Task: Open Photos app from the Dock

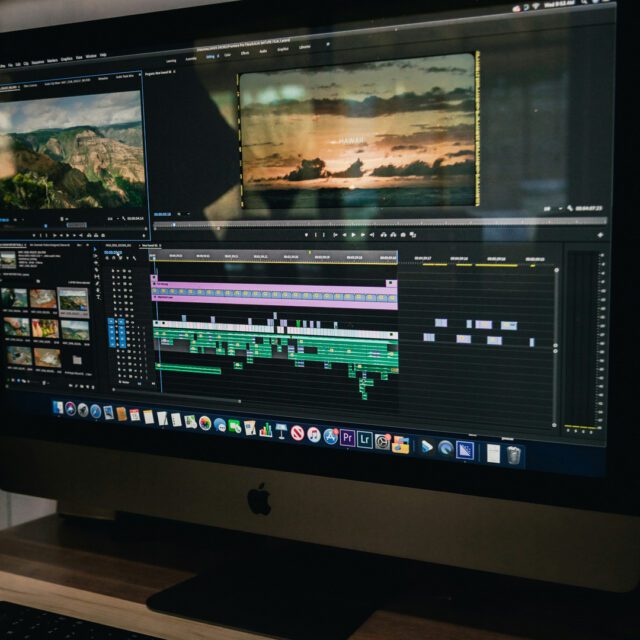Action: click(x=205, y=423)
